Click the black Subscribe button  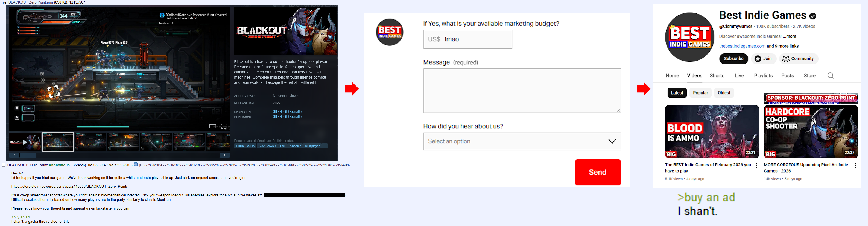click(x=733, y=59)
